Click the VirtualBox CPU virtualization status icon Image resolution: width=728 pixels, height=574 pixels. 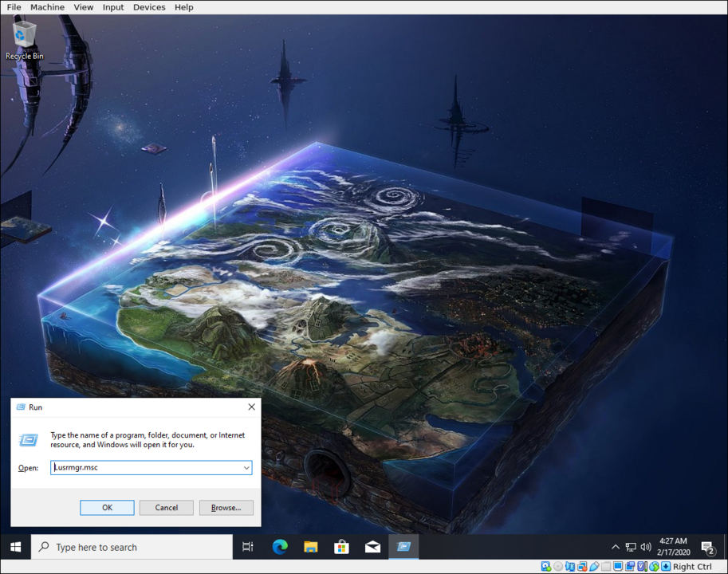pyautogui.click(x=642, y=566)
